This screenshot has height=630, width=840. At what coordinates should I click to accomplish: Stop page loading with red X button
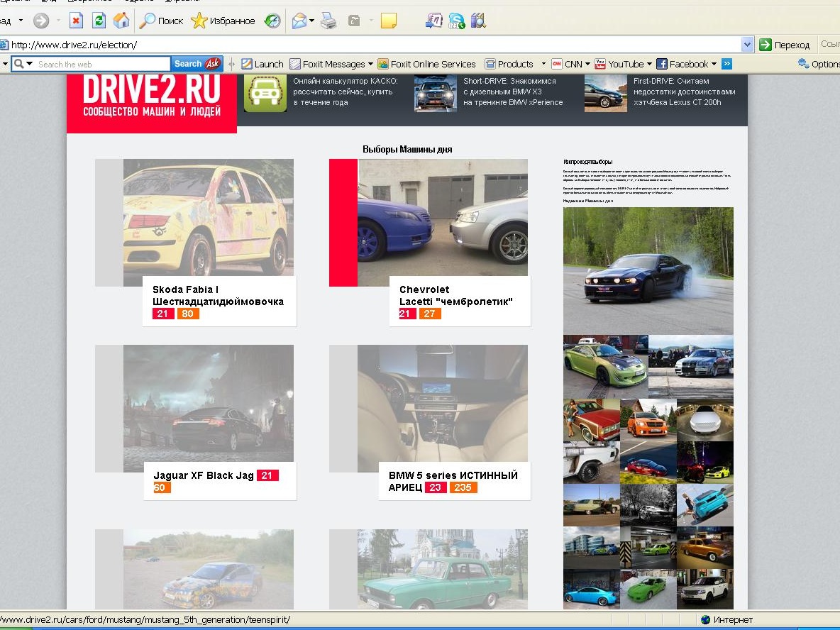tap(76, 21)
